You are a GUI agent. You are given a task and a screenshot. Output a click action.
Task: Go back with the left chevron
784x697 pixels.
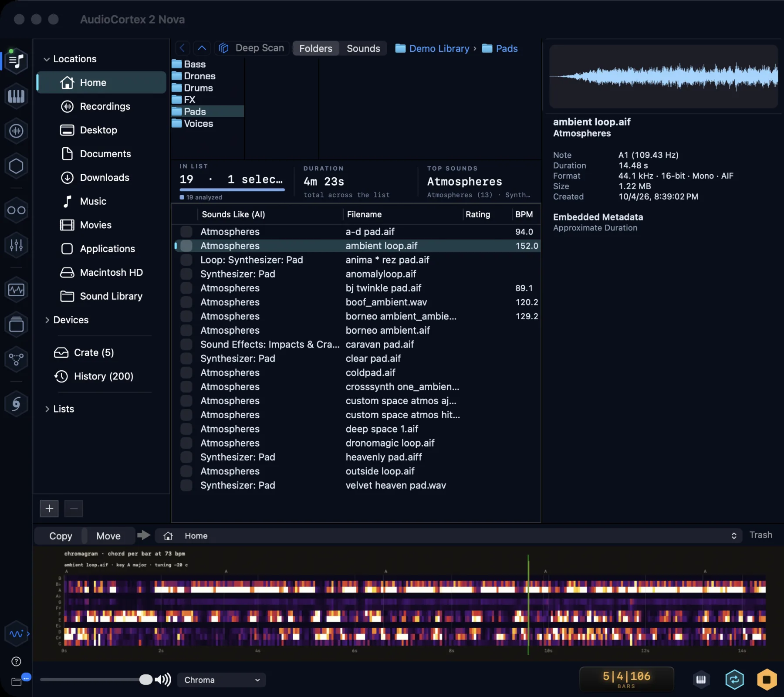(182, 48)
